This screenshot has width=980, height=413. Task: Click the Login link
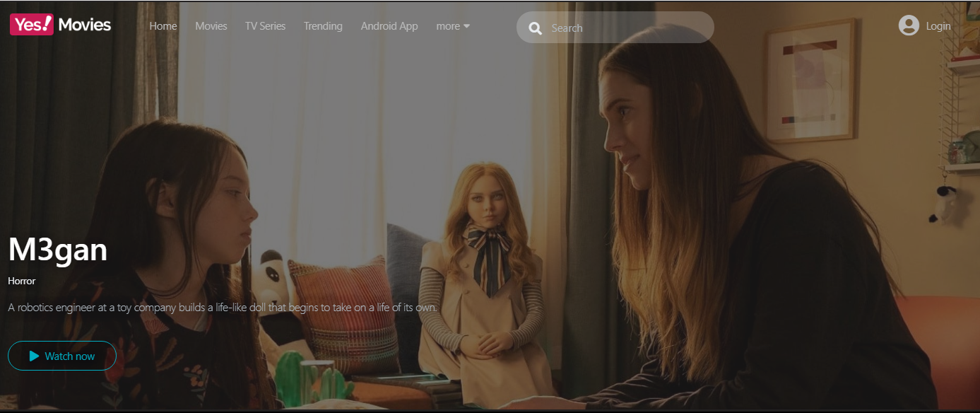click(938, 26)
